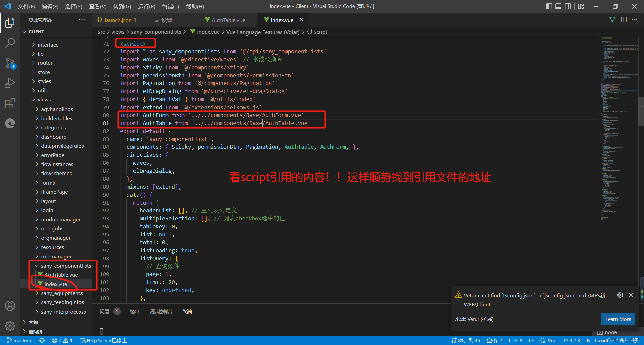Open the Extensions view
Image resolution: width=644 pixels, height=345 pixels.
(10, 103)
